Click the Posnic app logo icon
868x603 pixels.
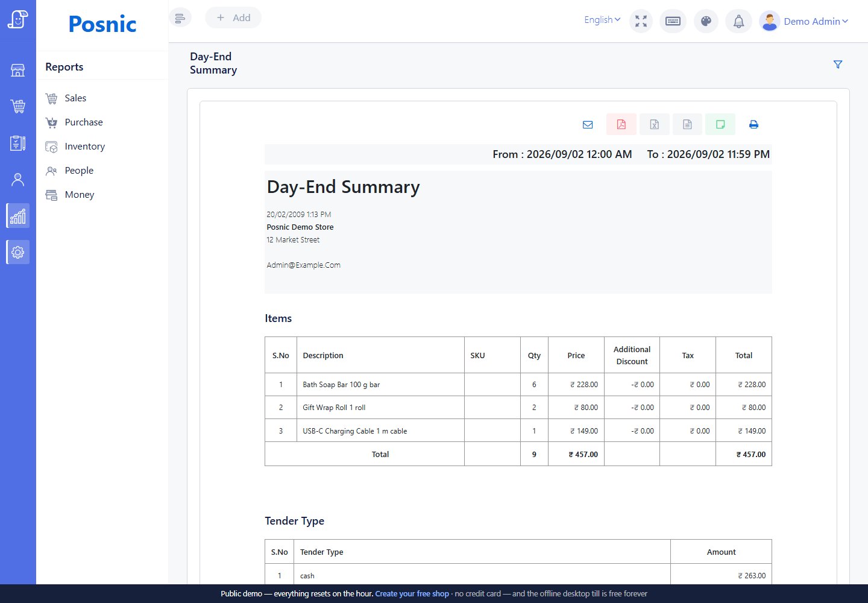coord(18,19)
